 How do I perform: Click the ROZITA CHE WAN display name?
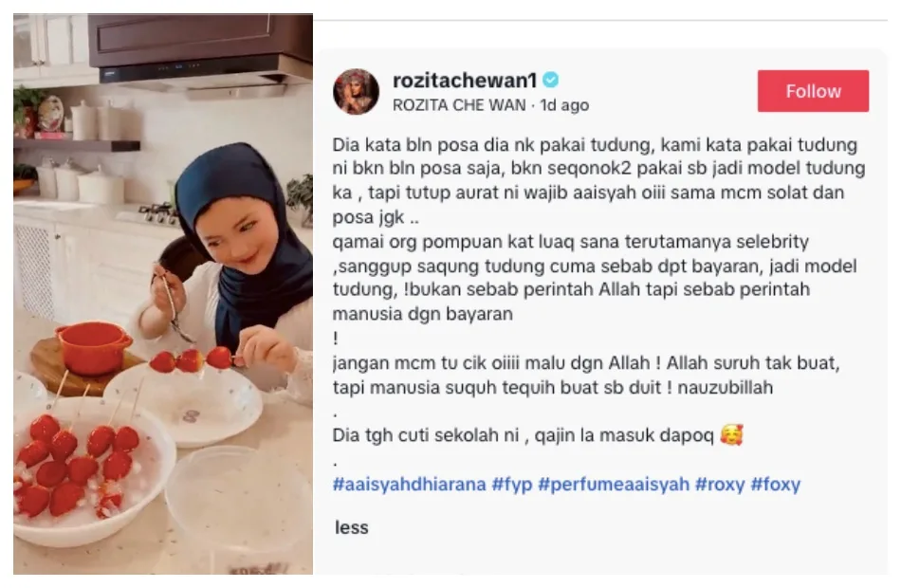click(458, 105)
